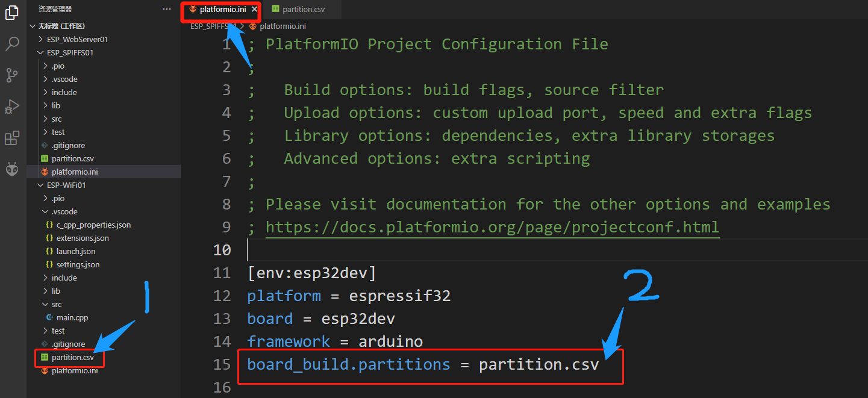Open explorer More Actions ellipsis menu

[x=167, y=9]
